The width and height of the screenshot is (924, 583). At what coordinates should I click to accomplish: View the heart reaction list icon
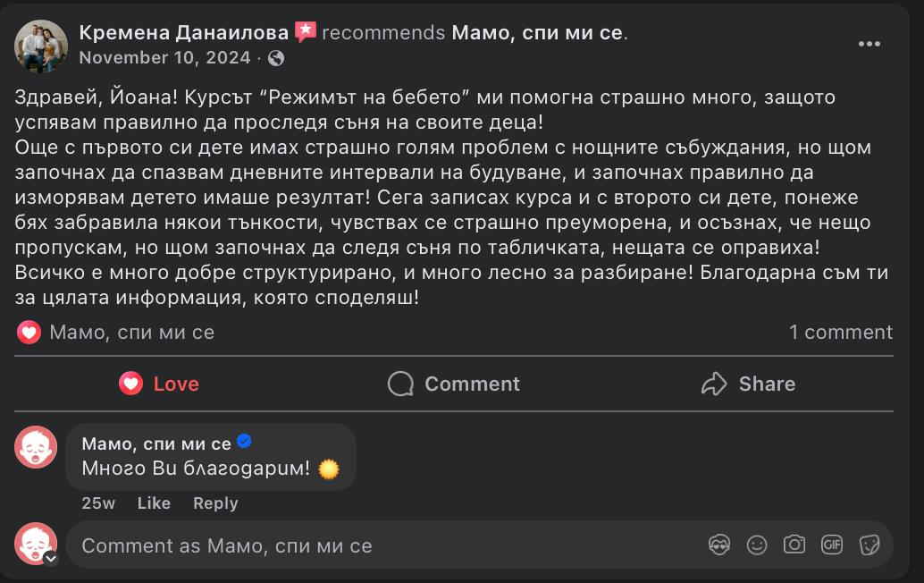[29, 333]
